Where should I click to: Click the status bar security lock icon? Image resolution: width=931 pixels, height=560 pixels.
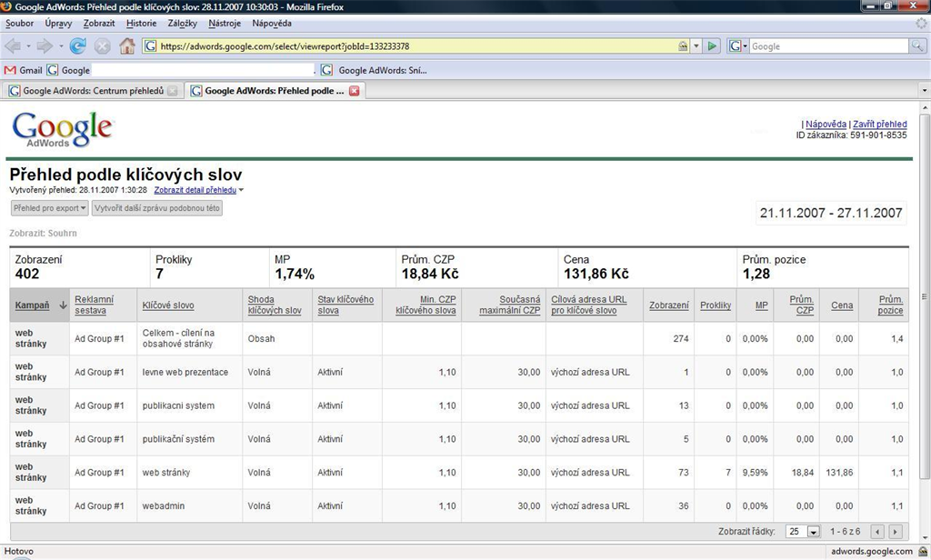pos(922,552)
